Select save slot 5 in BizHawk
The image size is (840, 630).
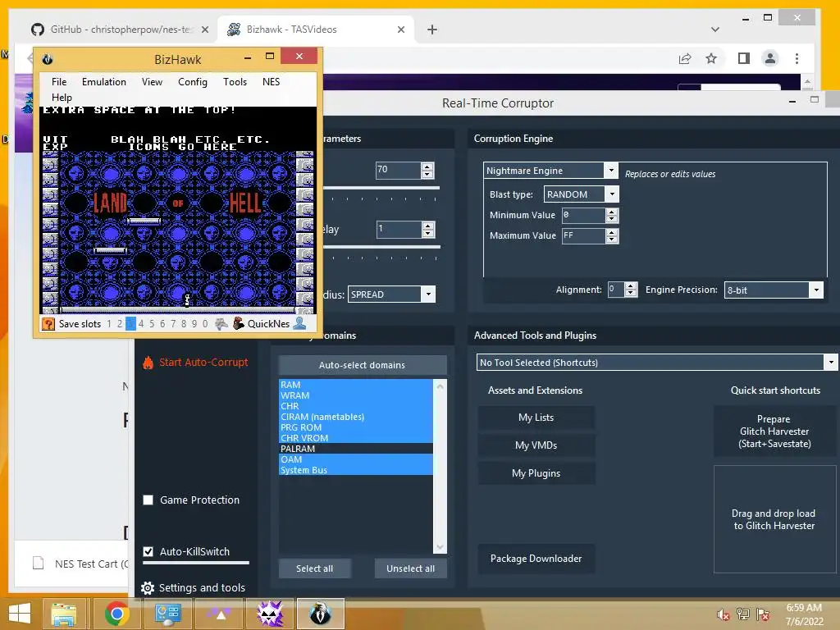pos(152,323)
